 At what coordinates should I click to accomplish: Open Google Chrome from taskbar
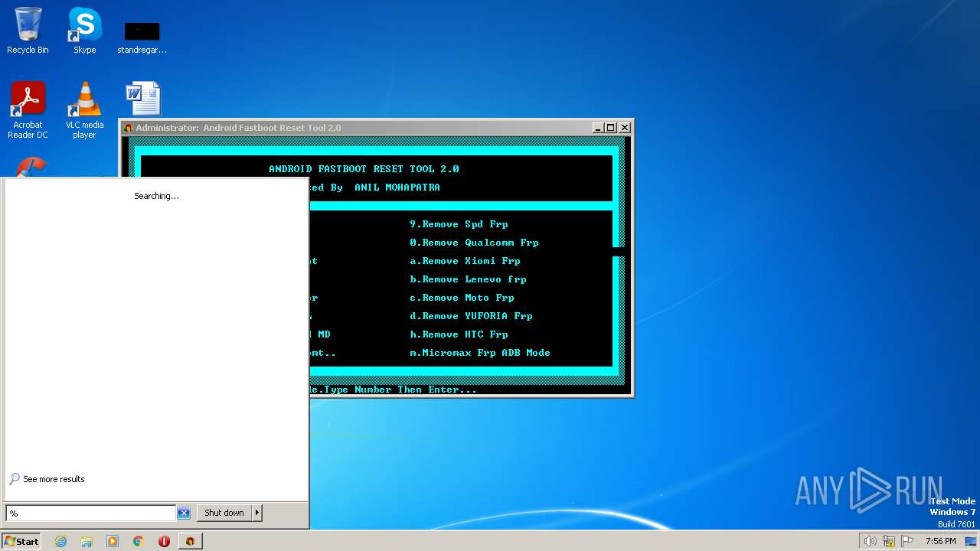coord(139,541)
